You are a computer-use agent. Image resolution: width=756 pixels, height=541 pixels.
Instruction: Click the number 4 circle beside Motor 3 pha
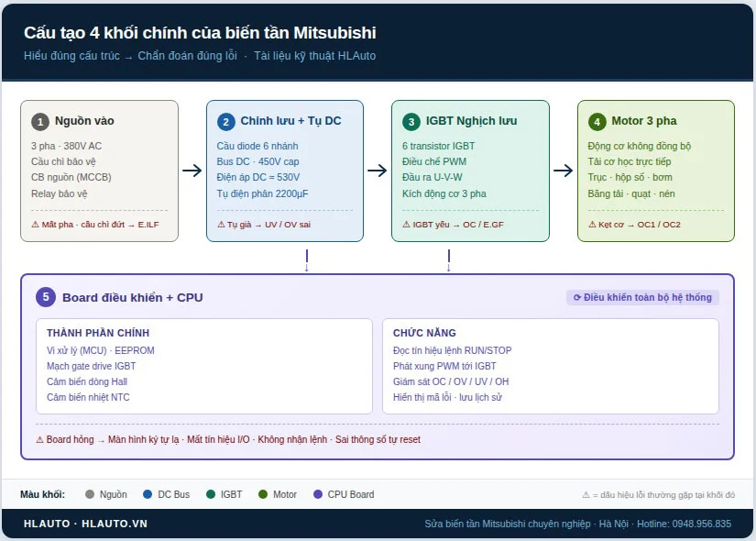(597, 122)
